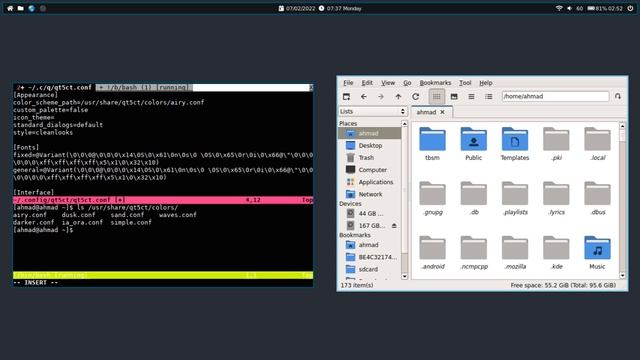Image resolution: width=640 pixels, height=360 pixels.
Task: Select ahmad under Places in sidebar
Action: (x=370, y=133)
